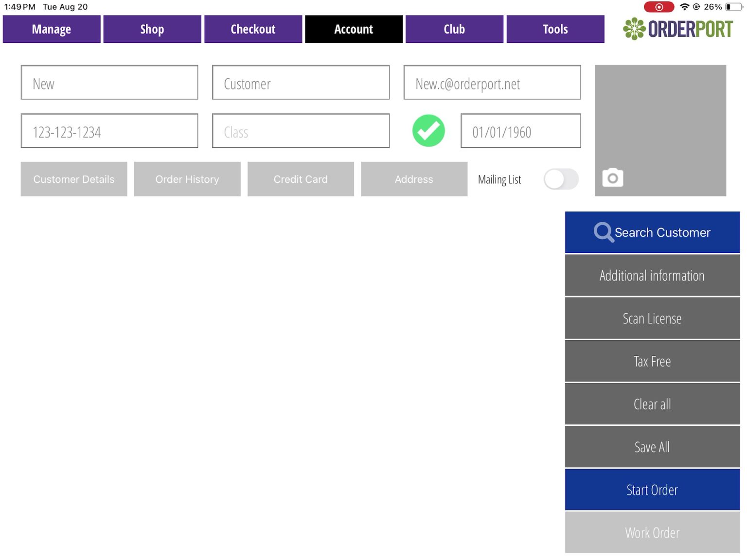Switch to the Checkout tab

coord(253,29)
